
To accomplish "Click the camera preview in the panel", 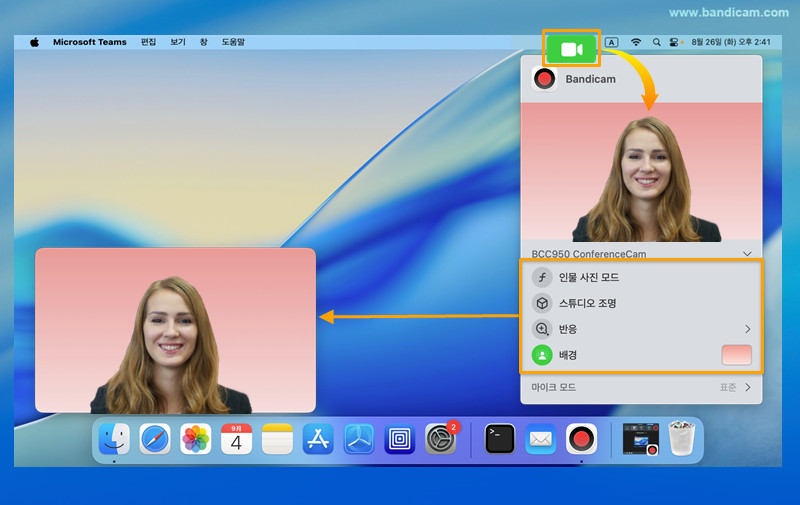I will coord(641,172).
